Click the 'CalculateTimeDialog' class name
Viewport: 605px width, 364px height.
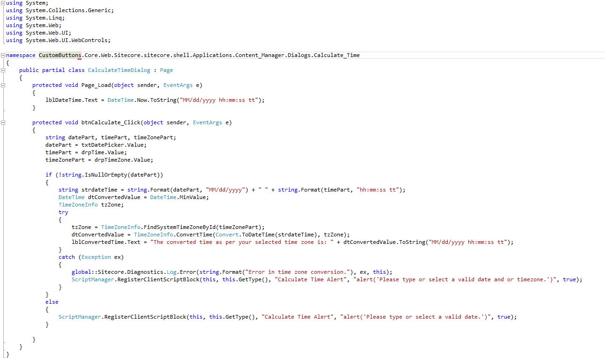point(119,70)
